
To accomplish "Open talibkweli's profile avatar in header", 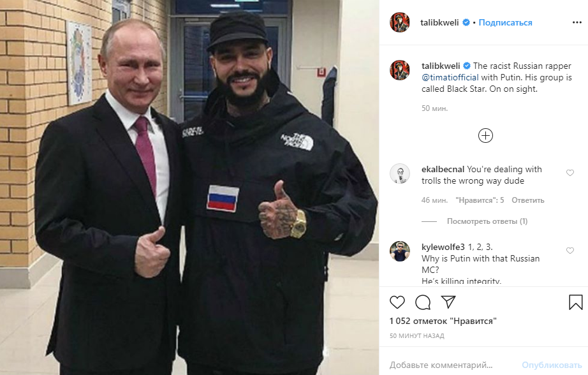I will pos(400,22).
